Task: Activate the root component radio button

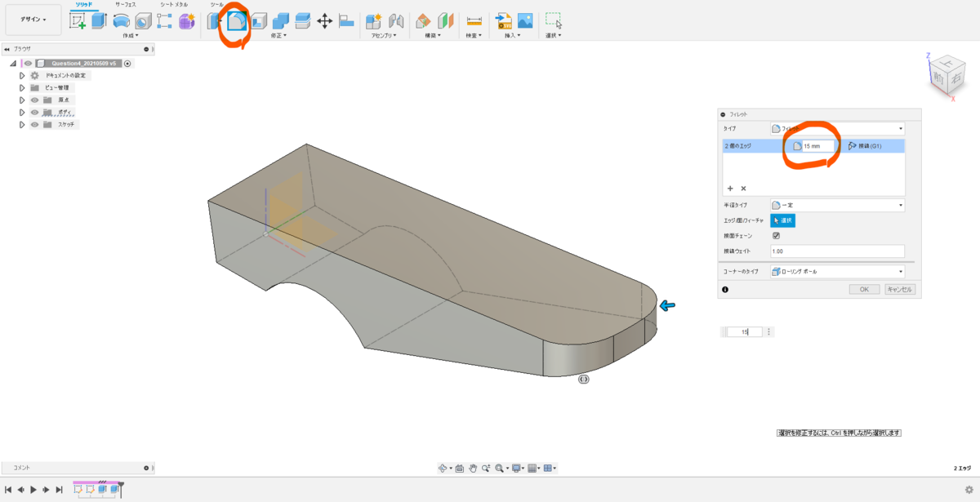Action: [x=127, y=64]
